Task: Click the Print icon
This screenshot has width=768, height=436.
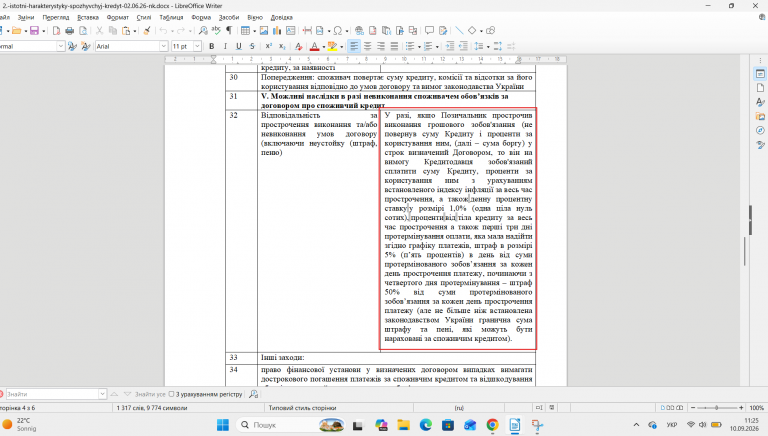Action: coord(70,31)
